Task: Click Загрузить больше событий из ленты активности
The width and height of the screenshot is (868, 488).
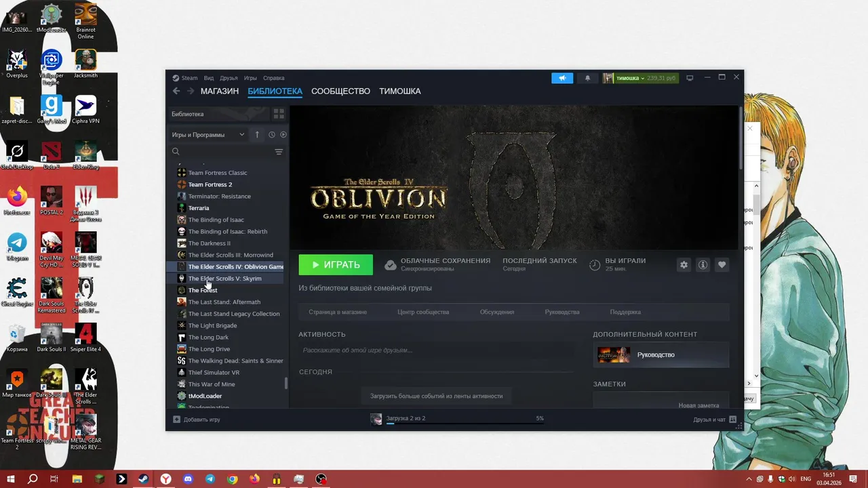Action: (436, 396)
